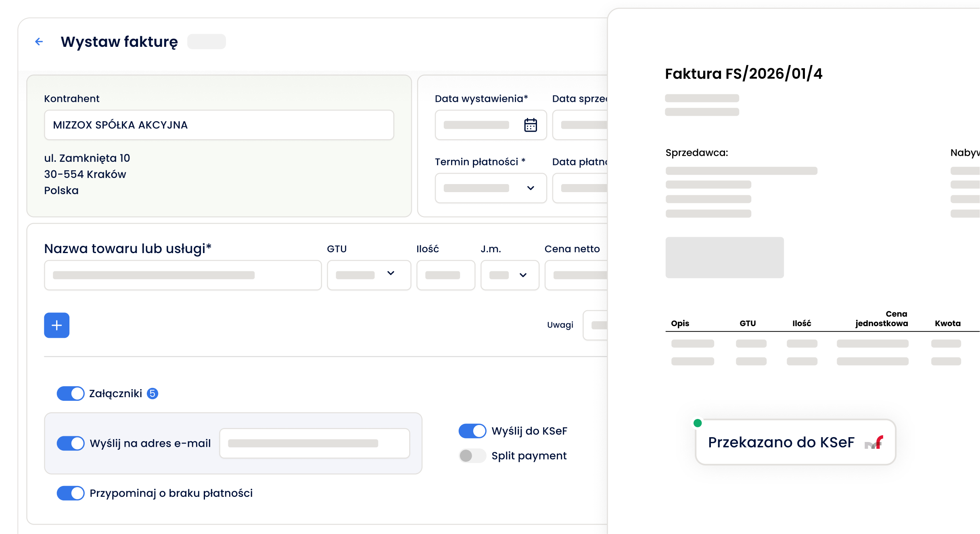Click the Data sprzedaży field
This screenshot has width=980, height=534.
pyautogui.click(x=580, y=125)
